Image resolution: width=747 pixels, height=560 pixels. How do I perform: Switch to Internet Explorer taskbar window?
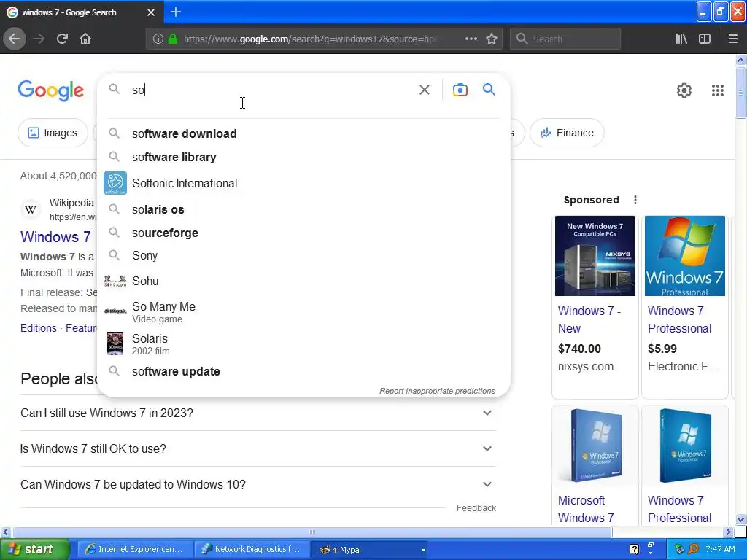(x=135, y=549)
